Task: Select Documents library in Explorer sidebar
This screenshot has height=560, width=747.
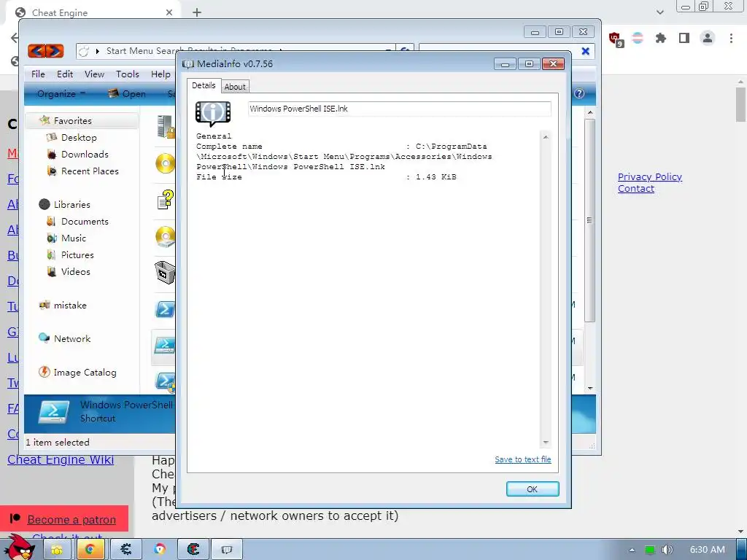Action: pos(85,222)
